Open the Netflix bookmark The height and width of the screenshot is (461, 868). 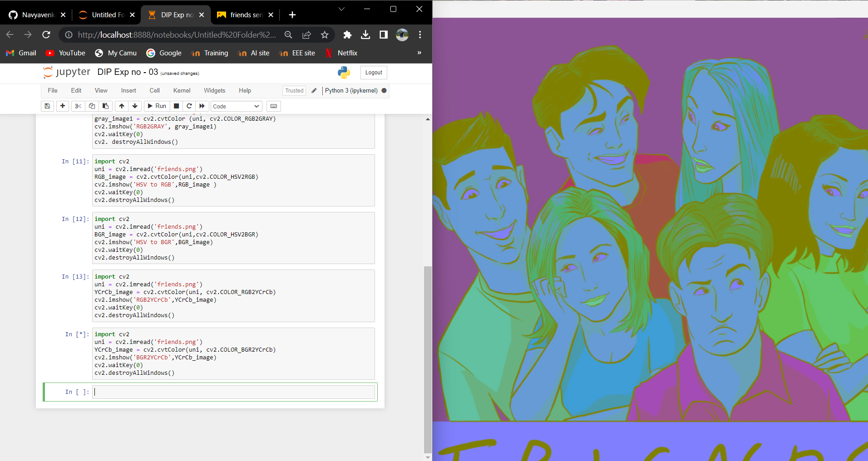coord(341,53)
